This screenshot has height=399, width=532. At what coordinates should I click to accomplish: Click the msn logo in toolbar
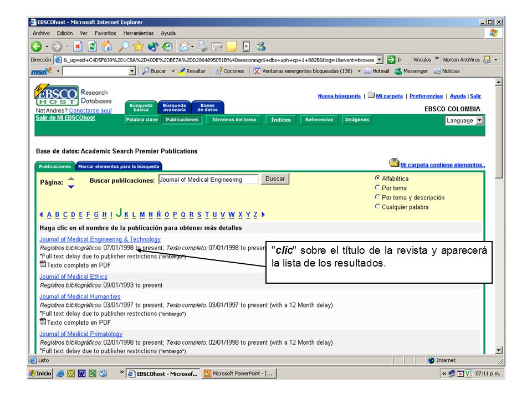pyautogui.click(x=41, y=71)
